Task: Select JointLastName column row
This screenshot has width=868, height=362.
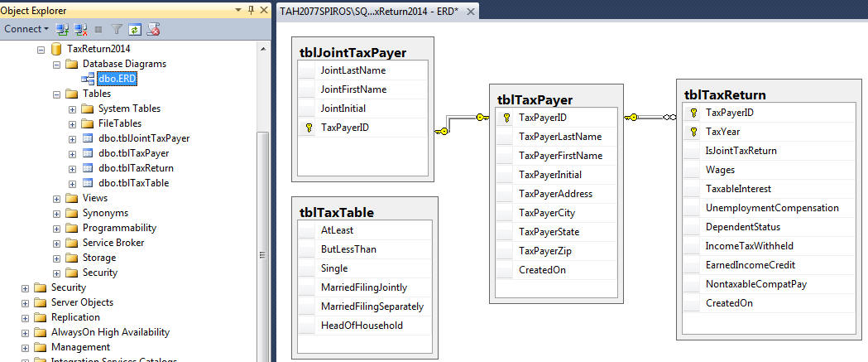Action: [362, 70]
